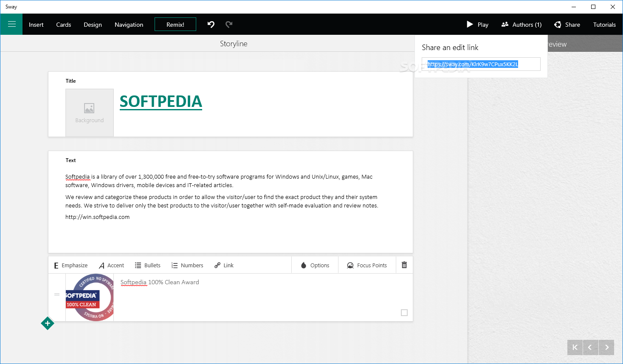Open card Options
The height and width of the screenshot is (364, 623).
[x=315, y=265]
